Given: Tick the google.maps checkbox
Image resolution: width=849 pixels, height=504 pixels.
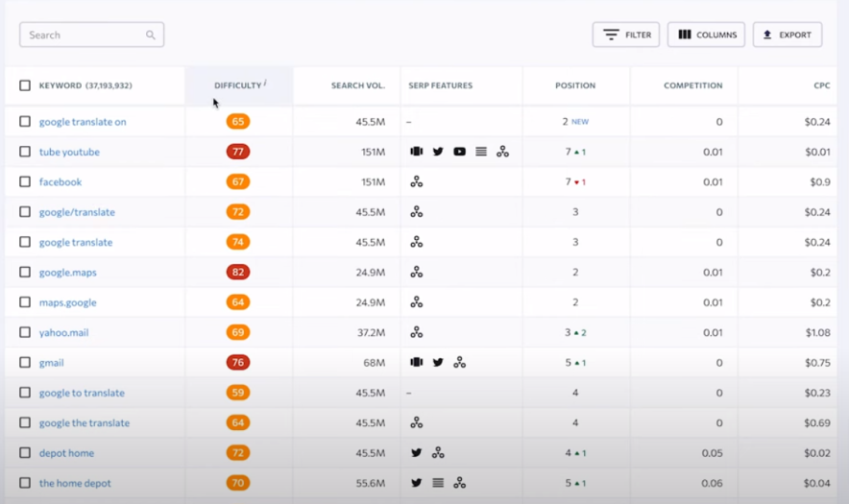Looking at the screenshot, I should pos(25,273).
